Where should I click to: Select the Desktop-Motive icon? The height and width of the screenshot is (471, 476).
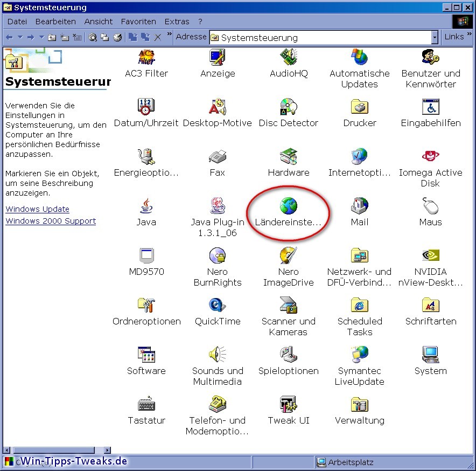[218, 107]
